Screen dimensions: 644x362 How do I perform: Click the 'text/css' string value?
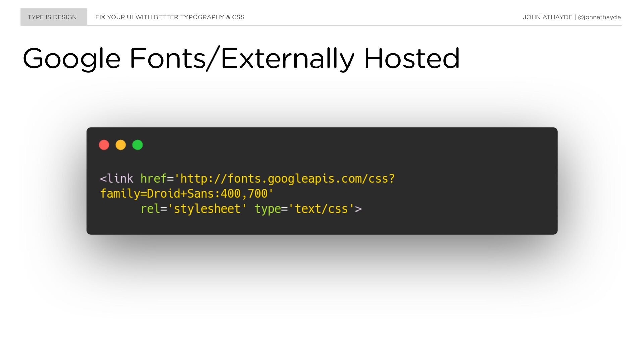(321, 209)
